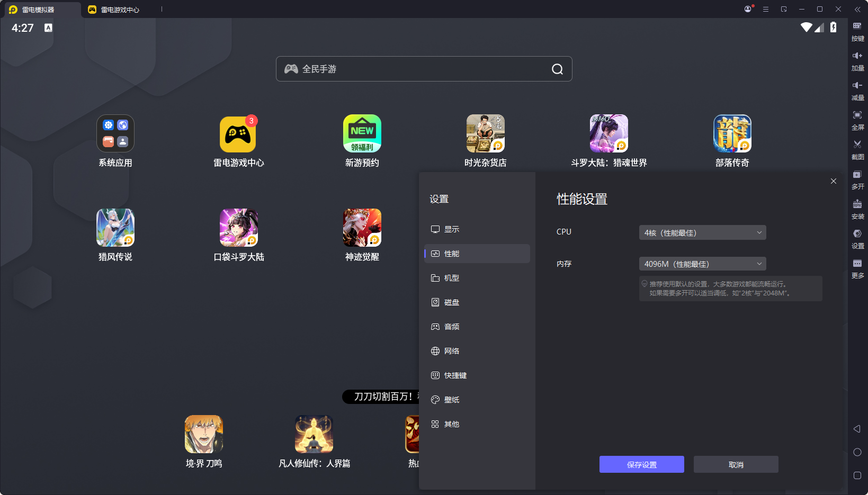Open the 新游预约 app icon
This screenshot has height=495, width=868.
pos(362,133)
